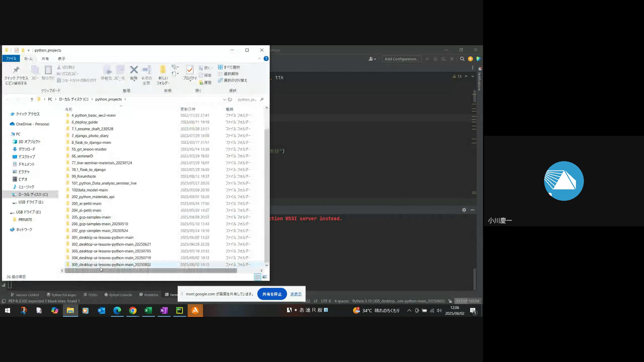Click the 共有を停止 button
Screen dimensions: 644x362
pos(272,294)
